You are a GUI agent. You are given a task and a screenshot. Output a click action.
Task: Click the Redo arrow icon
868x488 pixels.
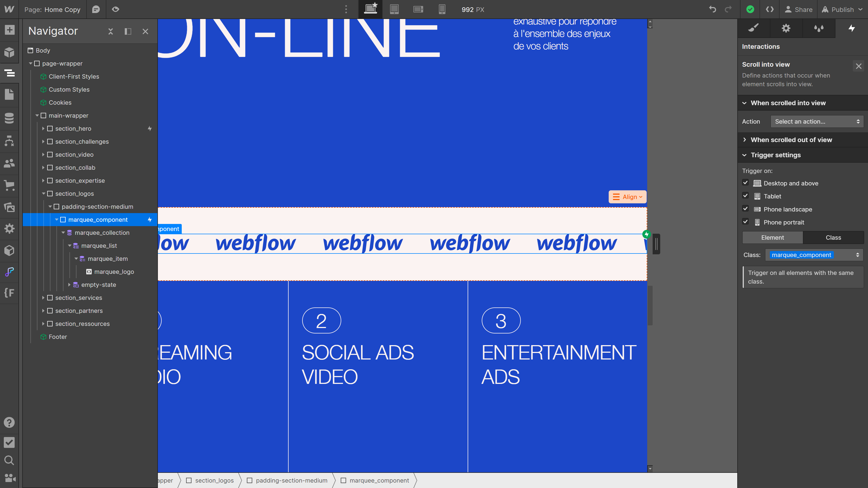[729, 9]
